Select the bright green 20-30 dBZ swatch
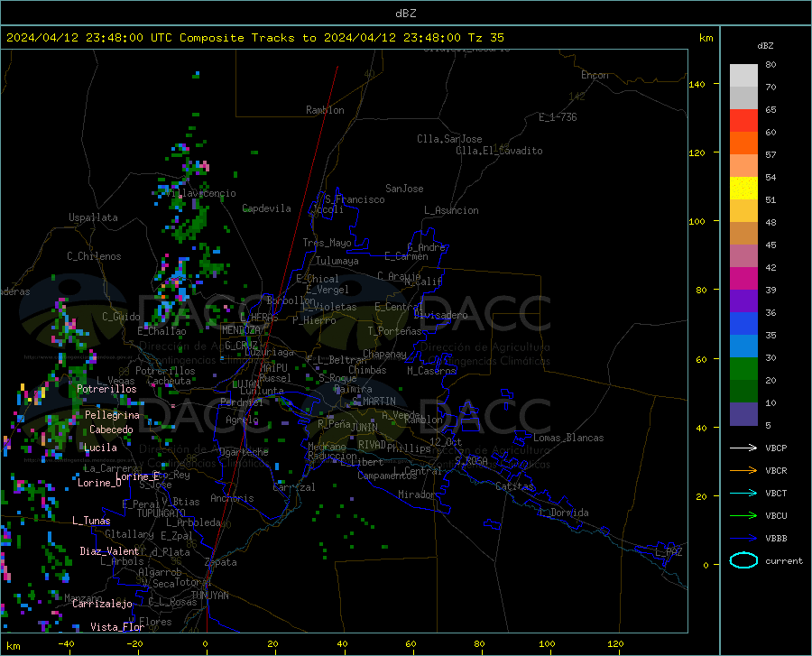Viewport: 812px width, 656px height. 743,369
